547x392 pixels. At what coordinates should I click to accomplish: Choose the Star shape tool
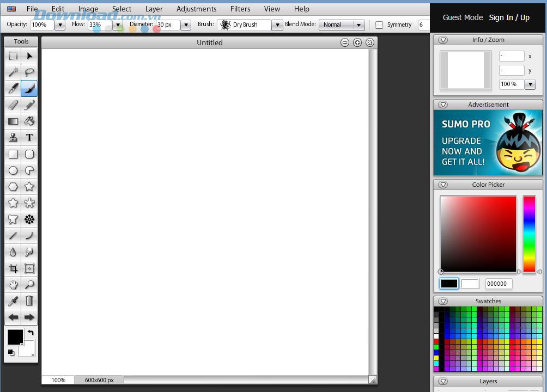tap(29, 186)
